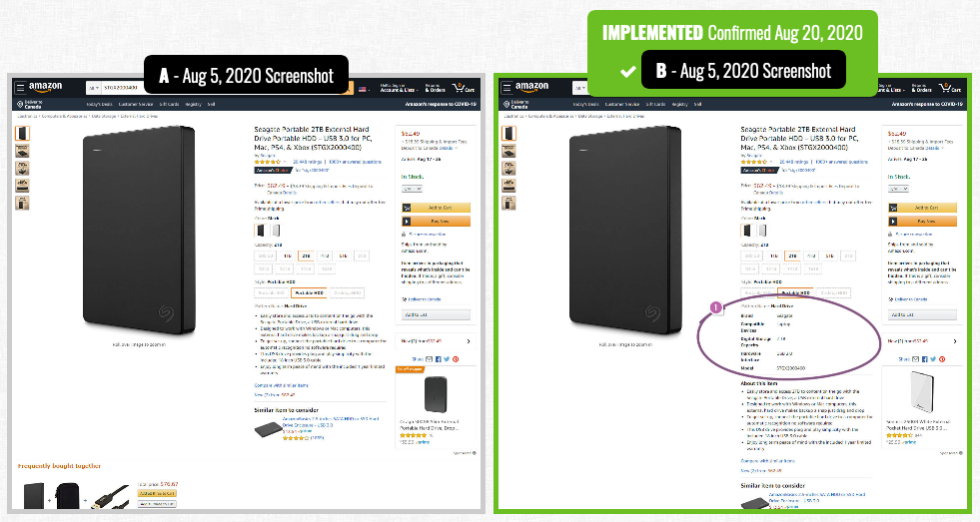This screenshot has width=980, height=522.
Task: Expand the New offers chevron in screenshot B
Action: point(954,341)
